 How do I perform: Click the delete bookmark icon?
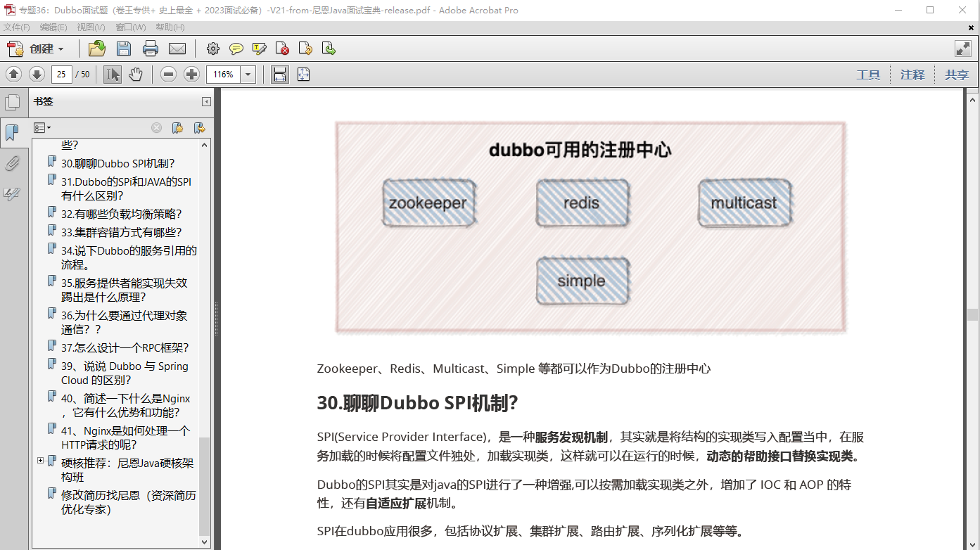[x=156, y=127]
